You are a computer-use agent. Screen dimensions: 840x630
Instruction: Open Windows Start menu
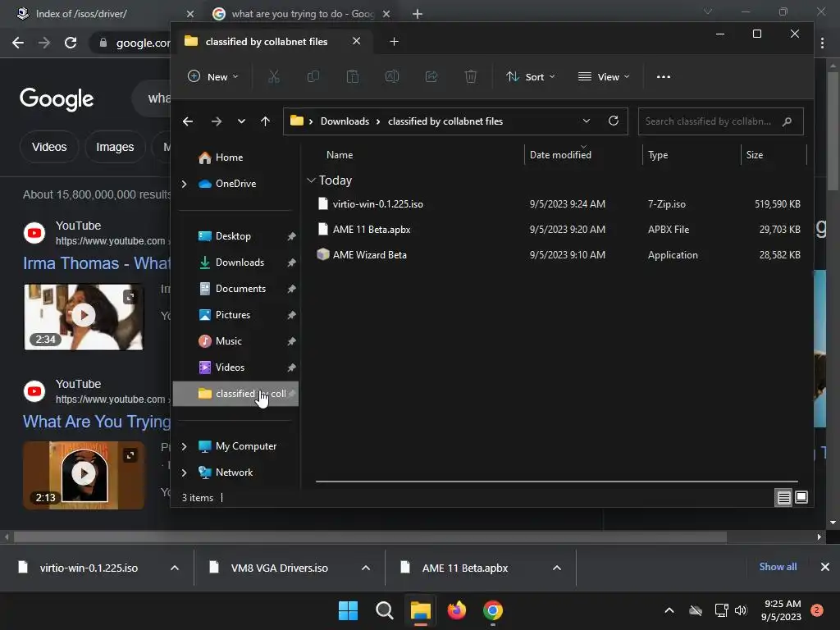(x=348, y=610)
